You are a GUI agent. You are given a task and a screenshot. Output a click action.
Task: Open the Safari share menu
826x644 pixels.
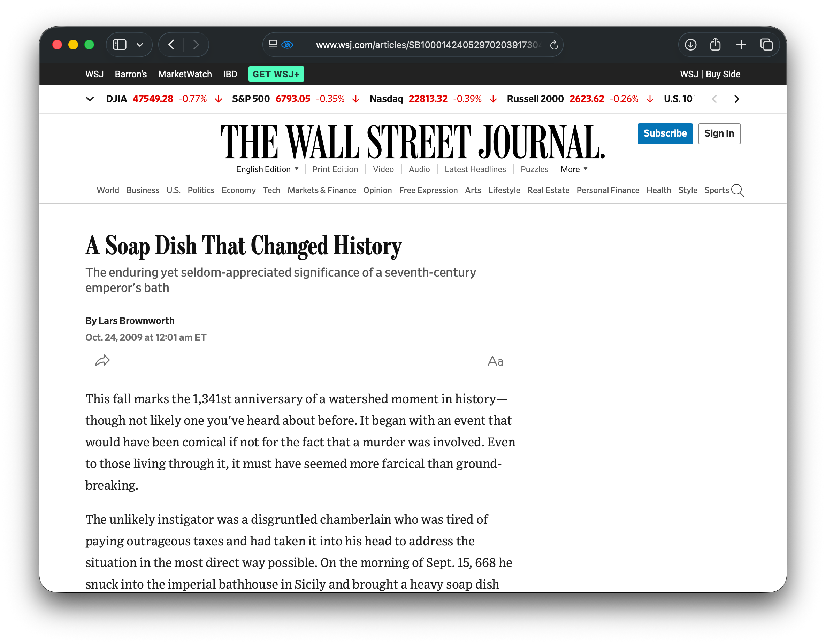[715, 44]
